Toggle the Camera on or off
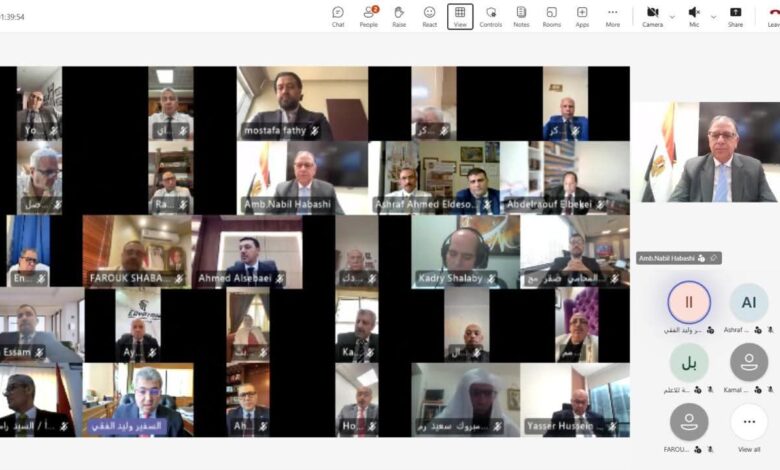 652,16
